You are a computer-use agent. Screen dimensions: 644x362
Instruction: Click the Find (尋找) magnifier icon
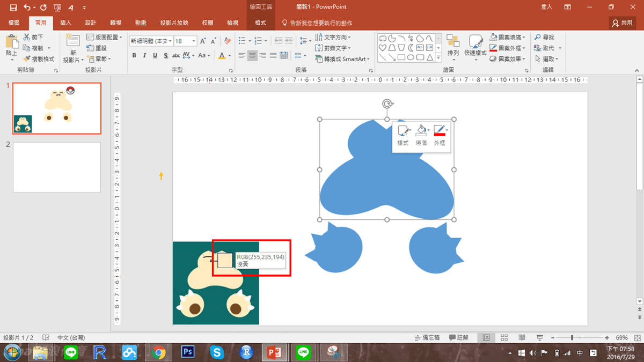coord(538,38)
